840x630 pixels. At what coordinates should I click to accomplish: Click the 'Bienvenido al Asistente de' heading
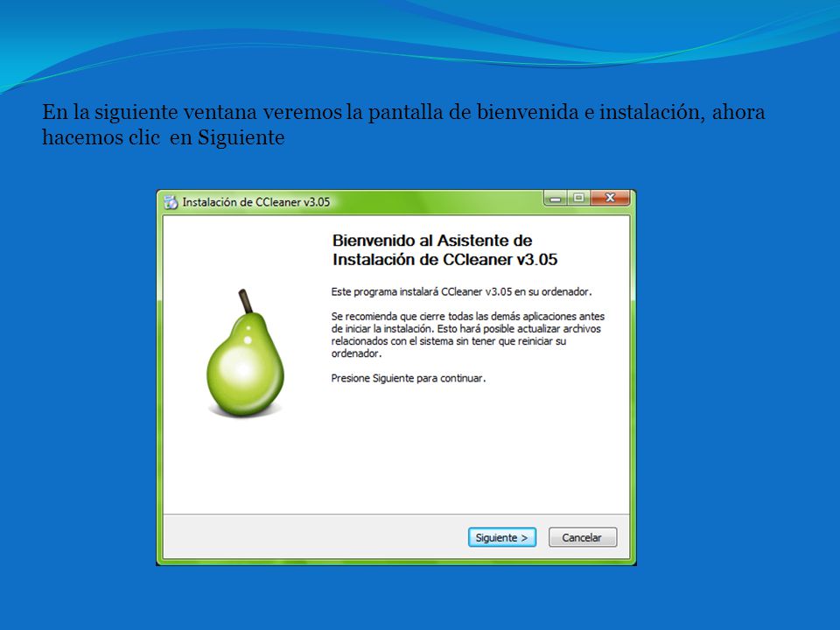point(431,241)
